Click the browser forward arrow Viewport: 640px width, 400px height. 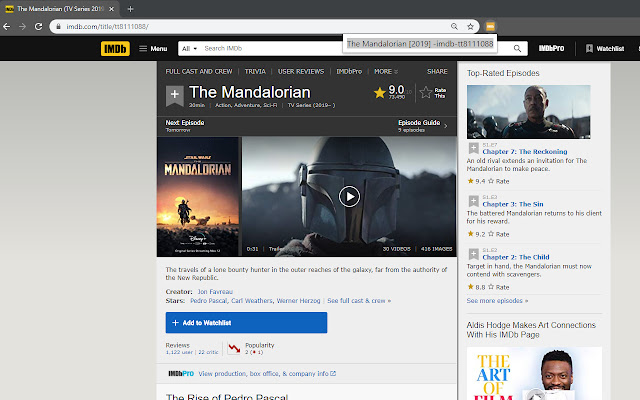point(22,27)
